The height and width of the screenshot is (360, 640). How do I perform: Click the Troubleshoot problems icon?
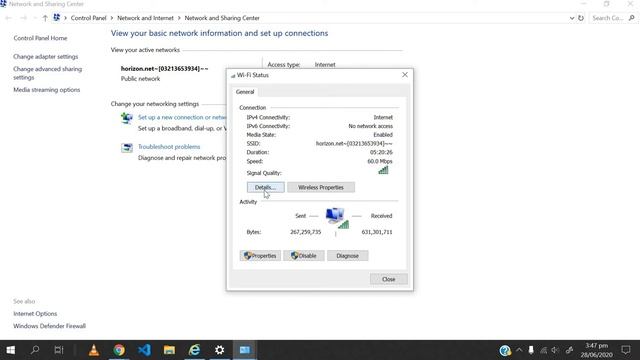[x=127, y=148]
